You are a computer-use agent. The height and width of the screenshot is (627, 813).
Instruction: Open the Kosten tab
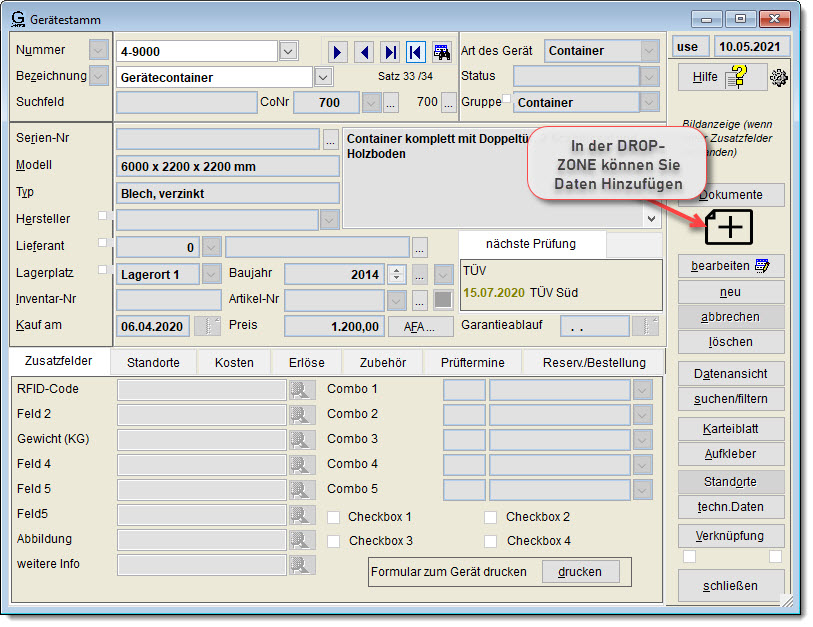point(234,362)
